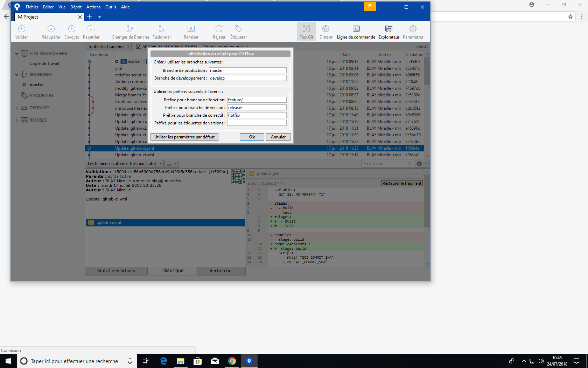Open Chrome from the Windows taskbar
The image size is (588, 368).
232,361
